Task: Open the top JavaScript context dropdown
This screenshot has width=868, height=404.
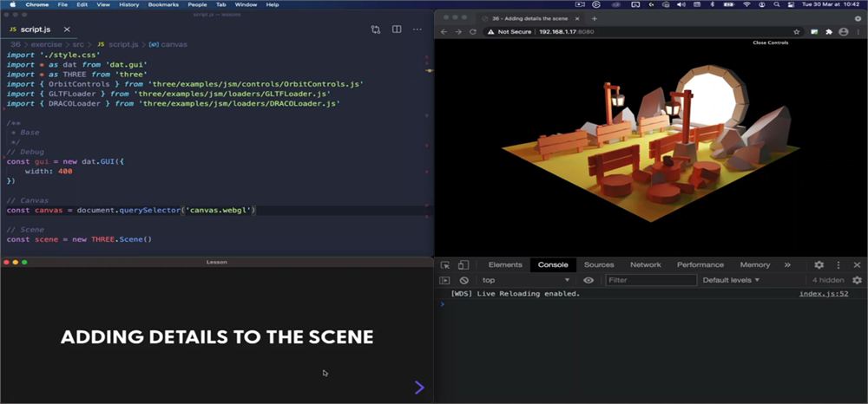Action: pos(525,280)
